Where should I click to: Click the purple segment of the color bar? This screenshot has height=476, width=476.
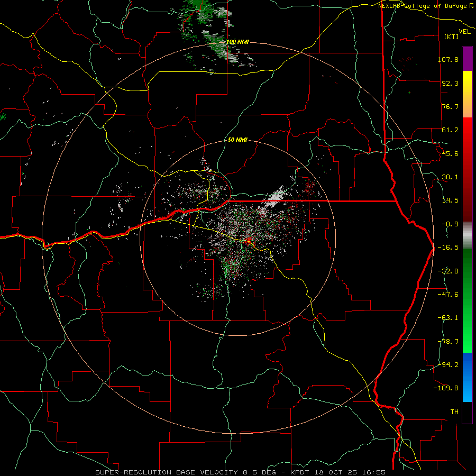[467, 59]
